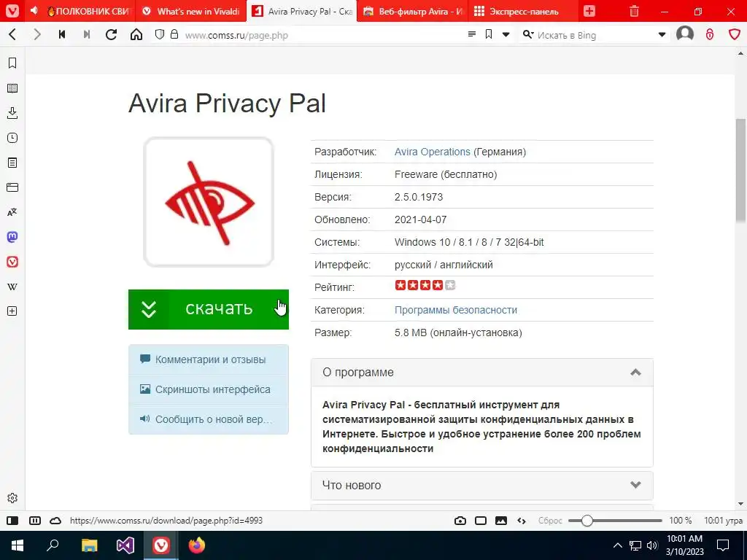Open the search engine dropdown arrow
Viewport: 747px width, 560px height.
point(662,35)
